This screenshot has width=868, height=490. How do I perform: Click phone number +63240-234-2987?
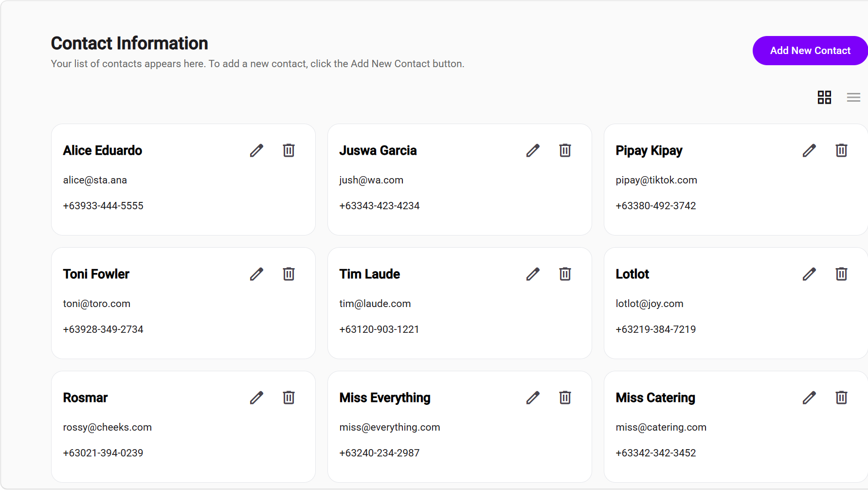(380, 453)
